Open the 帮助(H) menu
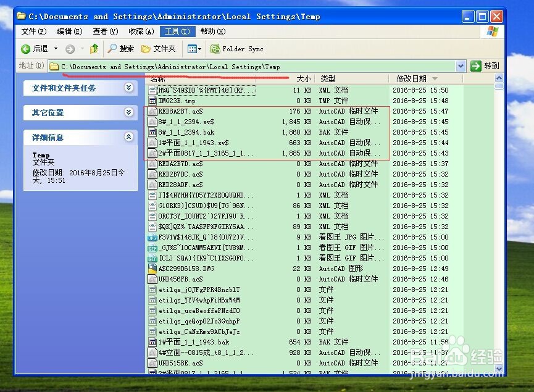 (x=213, y=31)
